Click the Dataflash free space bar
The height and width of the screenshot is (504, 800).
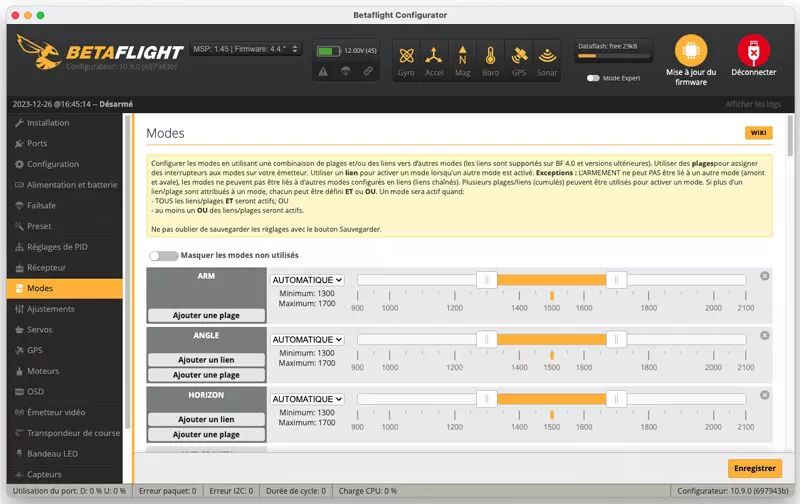(614, 56)
